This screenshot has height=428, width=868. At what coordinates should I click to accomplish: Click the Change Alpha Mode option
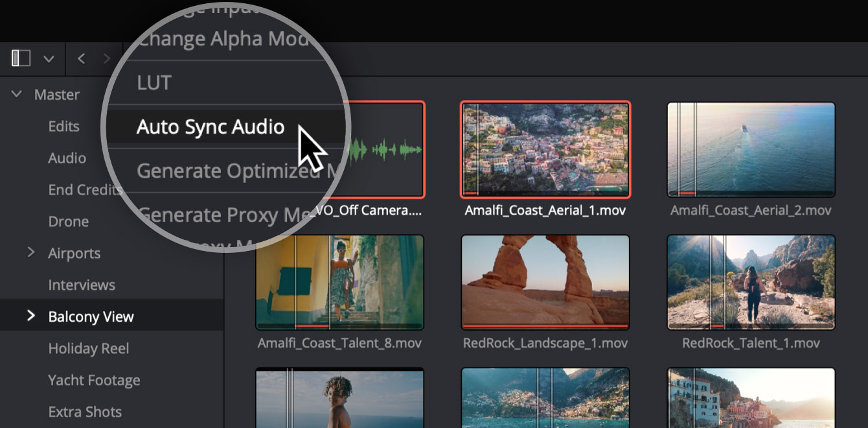pos(220,38)
